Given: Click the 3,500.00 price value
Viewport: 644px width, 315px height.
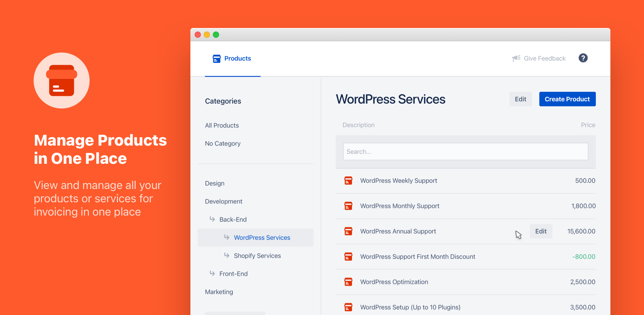Looking at the screenshot, I should click(x=583, y=307).
